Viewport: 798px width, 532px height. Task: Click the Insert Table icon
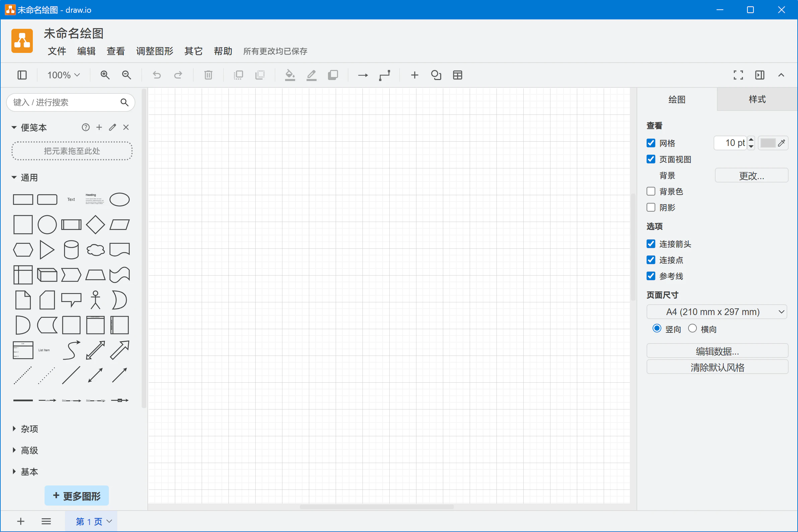point(457,75)
